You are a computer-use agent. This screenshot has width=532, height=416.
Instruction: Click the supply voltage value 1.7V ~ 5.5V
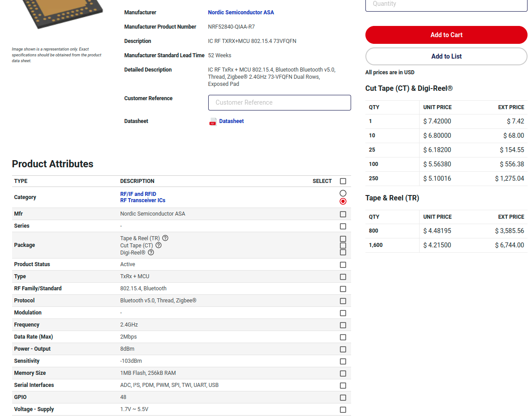[134, 409]
